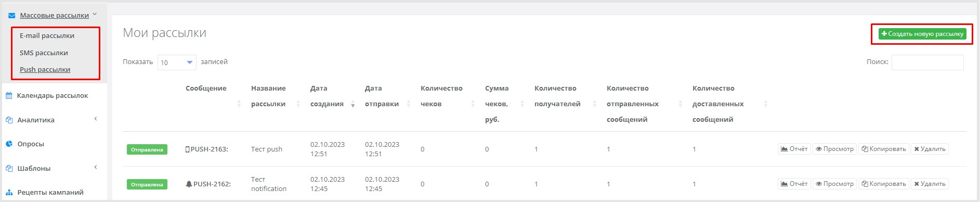
Task: Click Копировать for the PUSH-2163 mailing
Action: (884, 149)
